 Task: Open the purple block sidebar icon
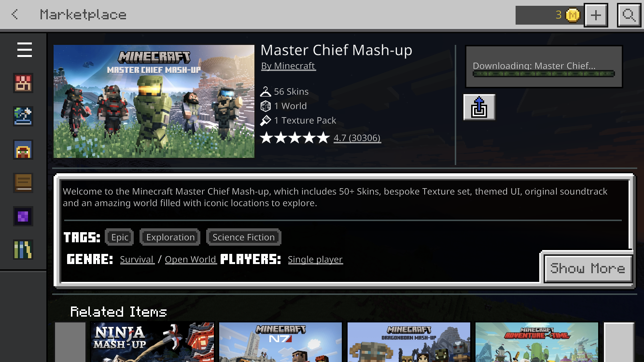pyautogui.click(x=23, y=216)
